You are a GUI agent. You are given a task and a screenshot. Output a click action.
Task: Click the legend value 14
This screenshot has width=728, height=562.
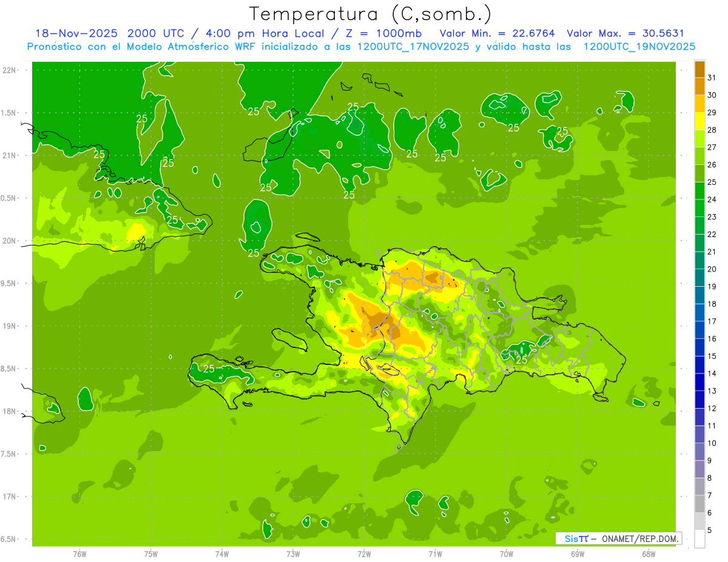pos(712,373)
